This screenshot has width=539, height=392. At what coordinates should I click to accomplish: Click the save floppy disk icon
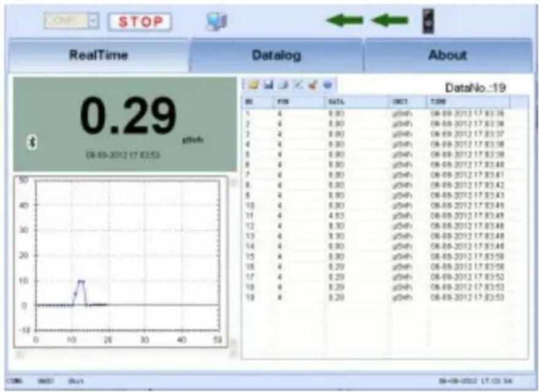click(x=269, y=85)
